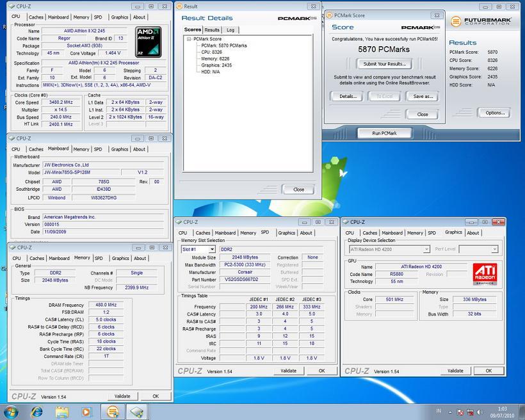The width and height of the screenshot is (525, 420).
Task: Open About tab in the Memory CPU-Z window
Action: (140, 258)
